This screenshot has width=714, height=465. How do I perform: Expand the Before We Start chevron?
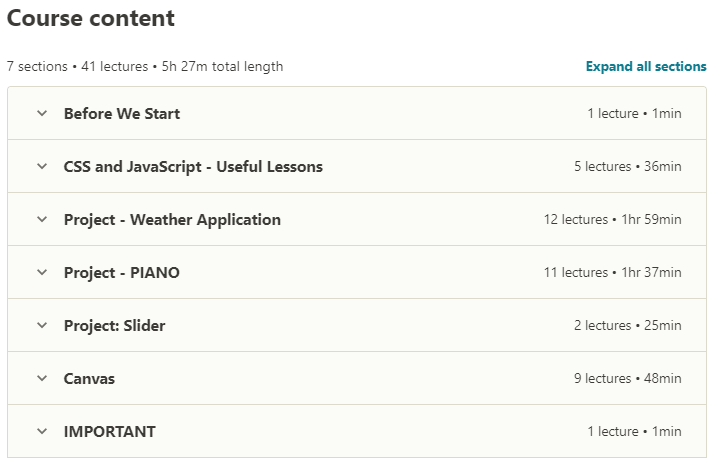click(42, 114)
